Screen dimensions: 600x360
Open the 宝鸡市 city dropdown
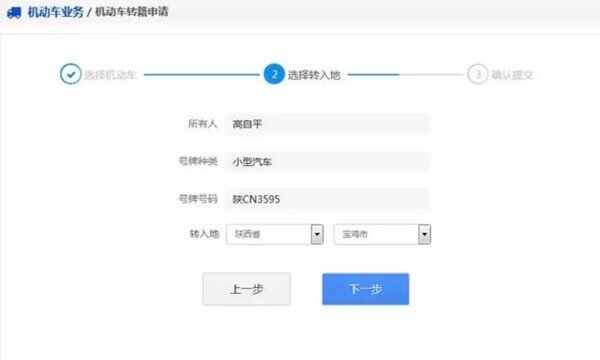click(382, 234)
